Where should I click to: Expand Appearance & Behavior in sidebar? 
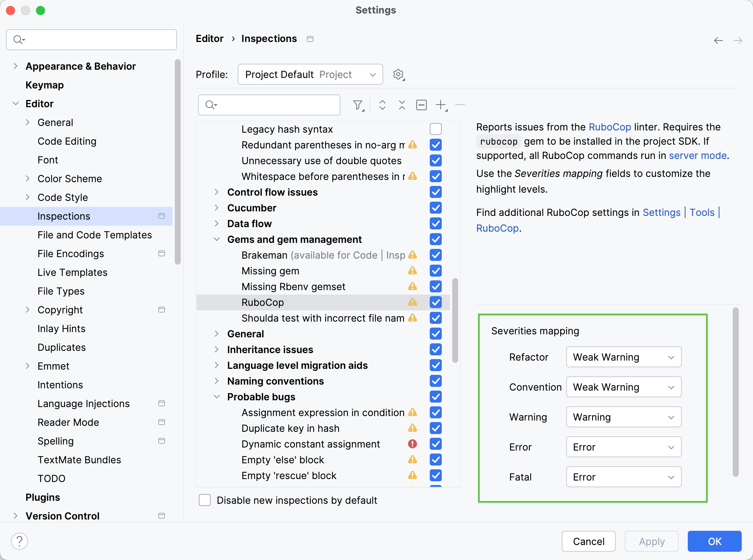click(x=16, y=66)
